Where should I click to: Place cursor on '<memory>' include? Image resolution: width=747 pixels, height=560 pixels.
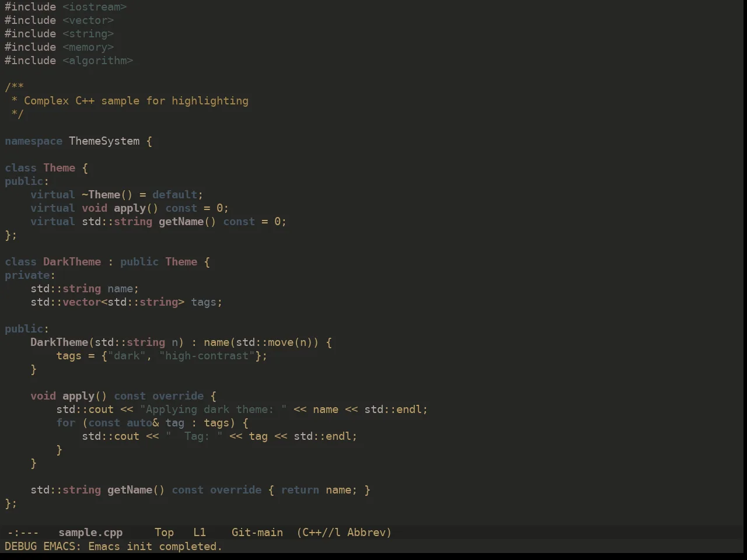click(88, 47)
